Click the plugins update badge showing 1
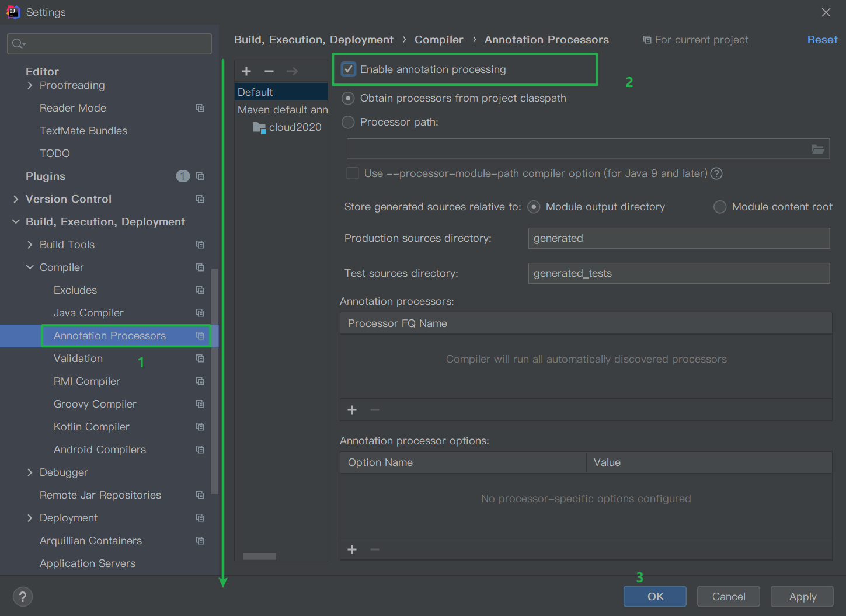The width and height of the screenshot is (846, 616). pos(183,176)
